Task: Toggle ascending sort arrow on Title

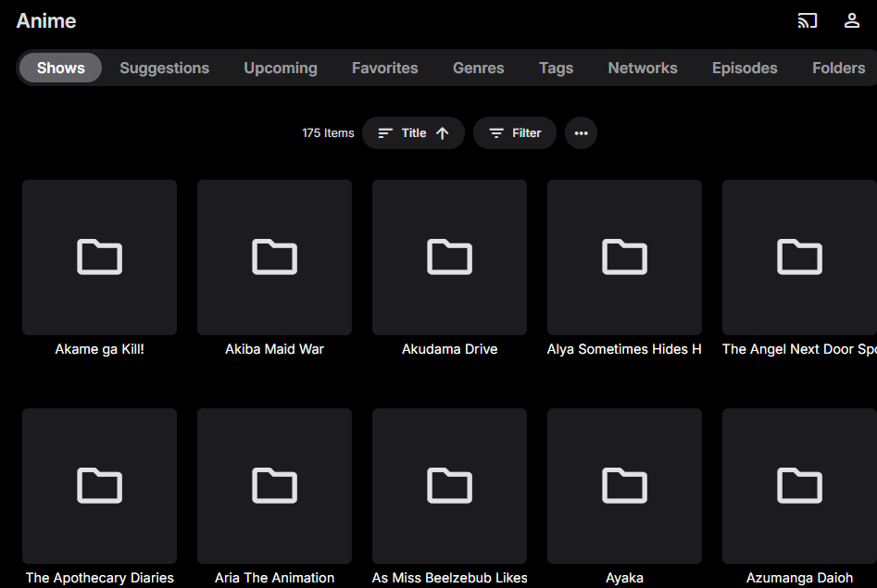Action: [443, 133]
